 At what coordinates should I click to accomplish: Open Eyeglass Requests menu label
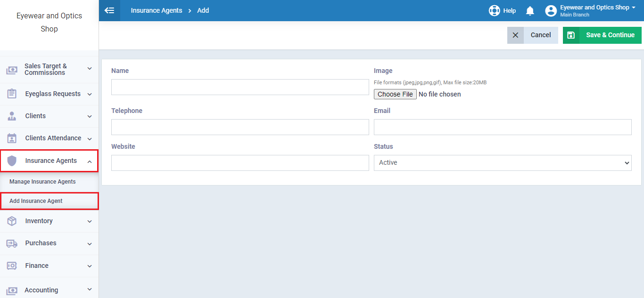point(53,94)
